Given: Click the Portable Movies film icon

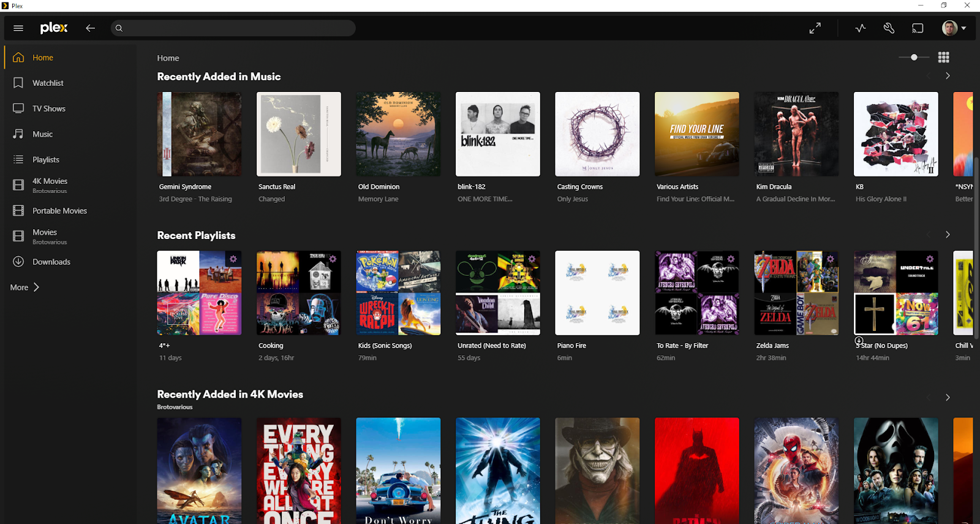Looking at the screenshot, I should pos(18,210).
